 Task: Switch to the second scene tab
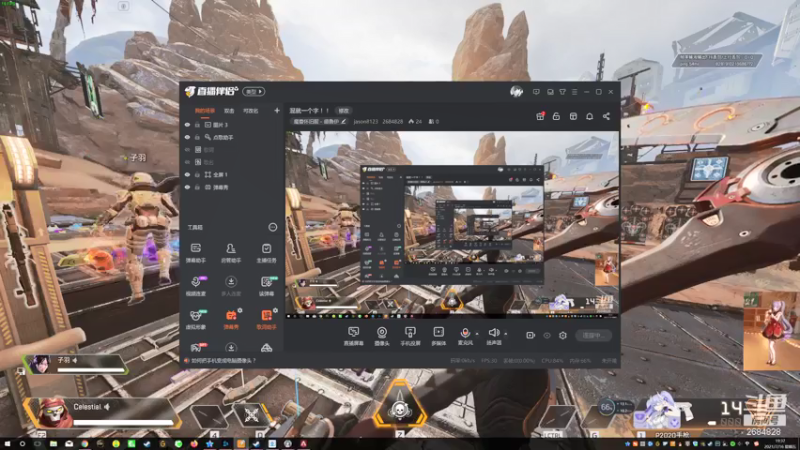[x=229, y=111]
